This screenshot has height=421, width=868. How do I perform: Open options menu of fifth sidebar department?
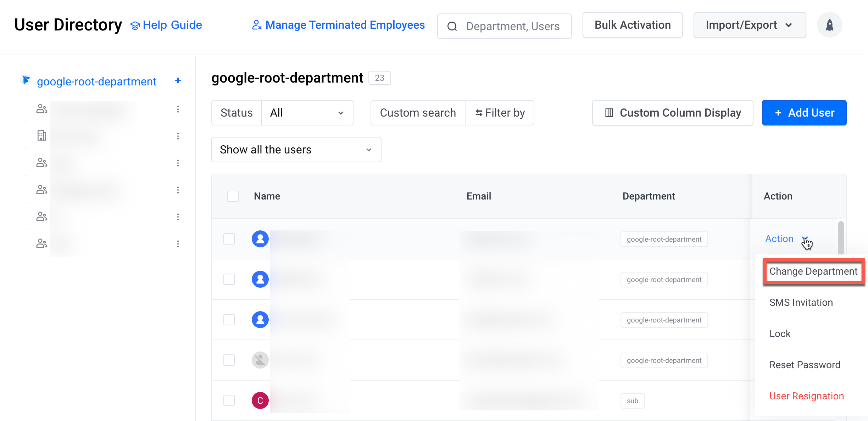click(178, 217)
